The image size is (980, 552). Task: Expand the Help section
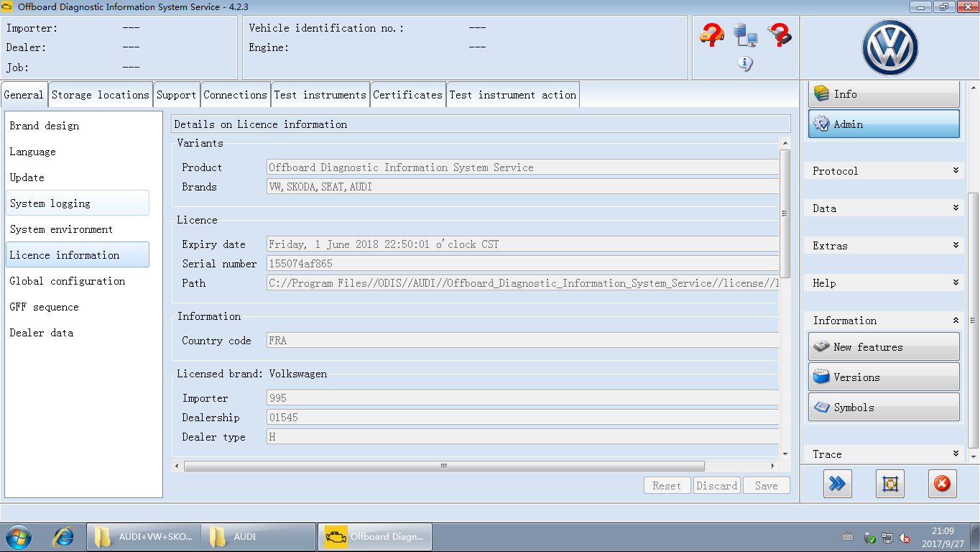[x=885, y=283]
